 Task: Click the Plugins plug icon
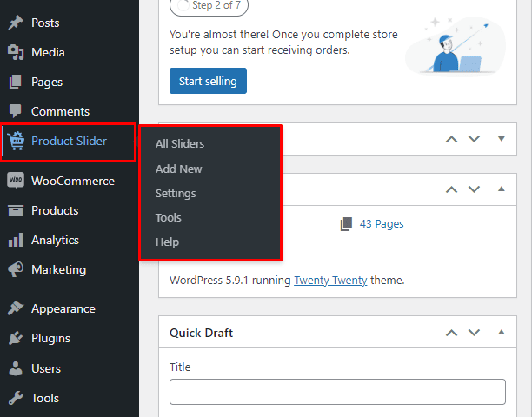point(15,339)
